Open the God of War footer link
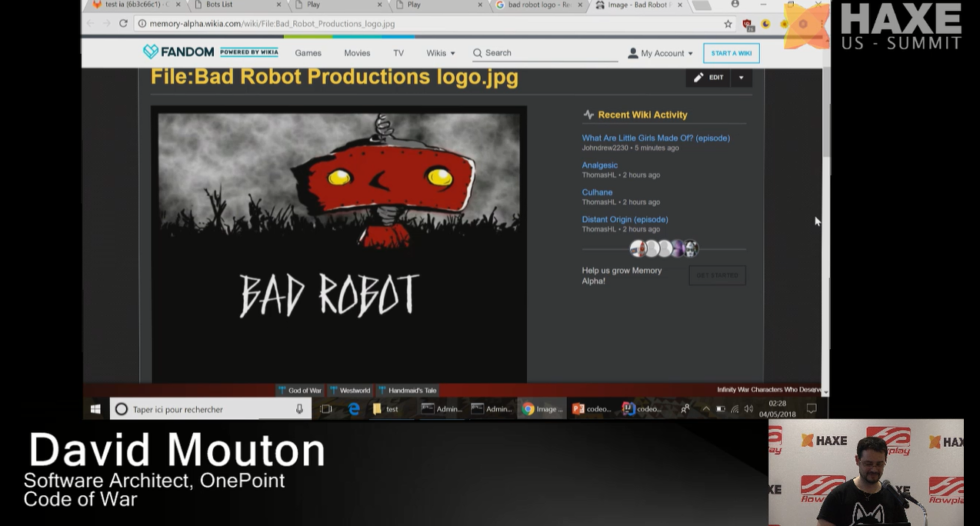Screen dimensions: 980x526 (x=300, y=391)
